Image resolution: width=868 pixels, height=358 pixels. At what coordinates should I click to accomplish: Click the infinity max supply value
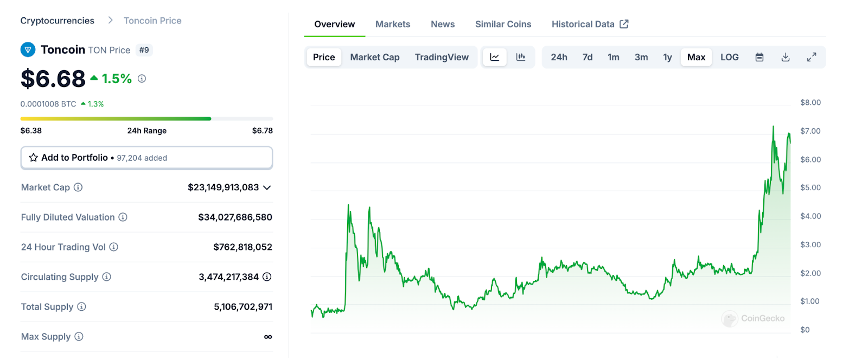tap(268, 337)
